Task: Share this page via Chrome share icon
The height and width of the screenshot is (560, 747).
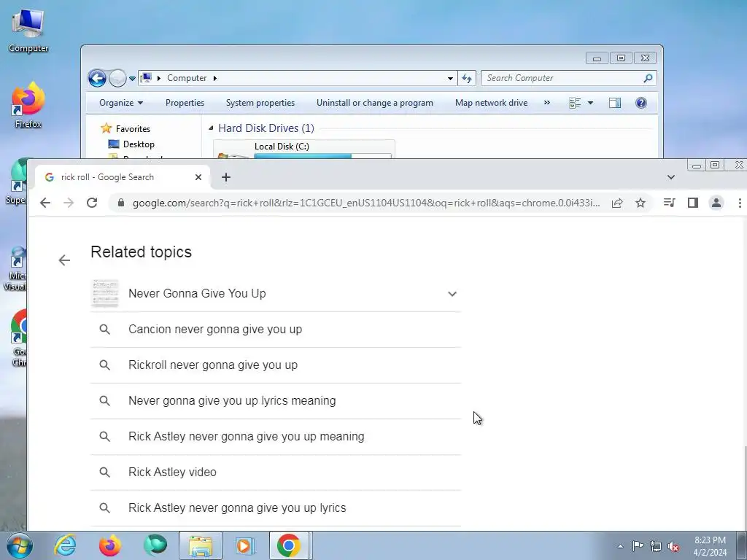Action: [617, 203]
